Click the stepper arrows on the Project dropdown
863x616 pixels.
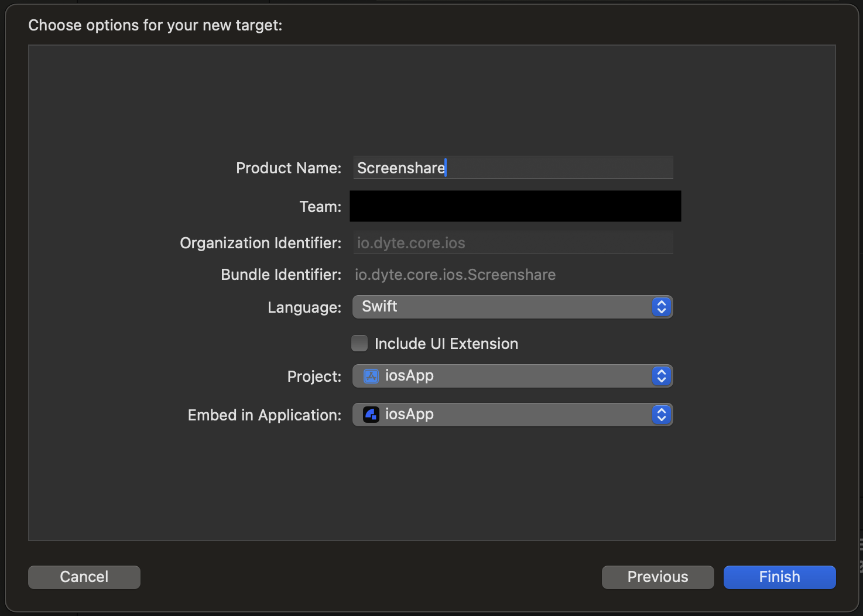(661, 376)
